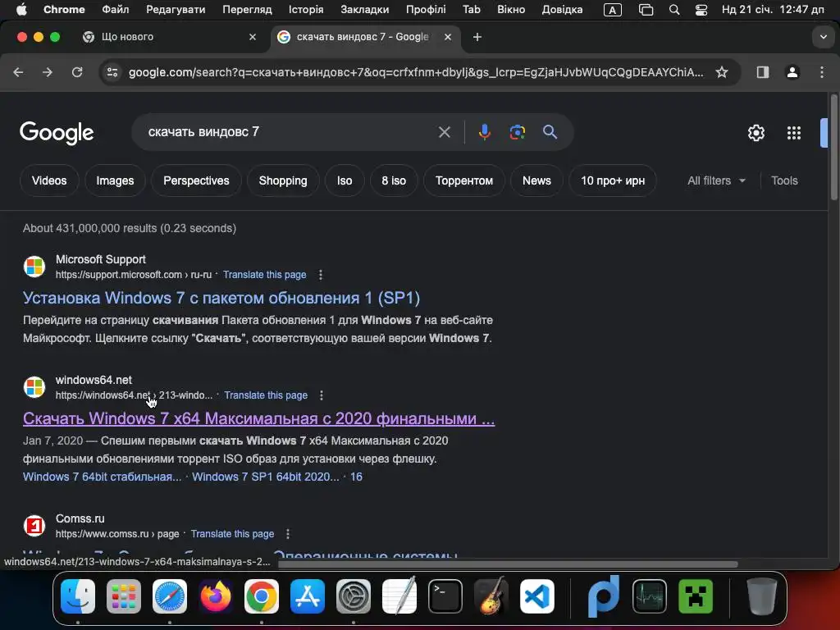This screenshot has height=630, width=840.
Task: Open Finder from the Dock
Action: (78, 596)
